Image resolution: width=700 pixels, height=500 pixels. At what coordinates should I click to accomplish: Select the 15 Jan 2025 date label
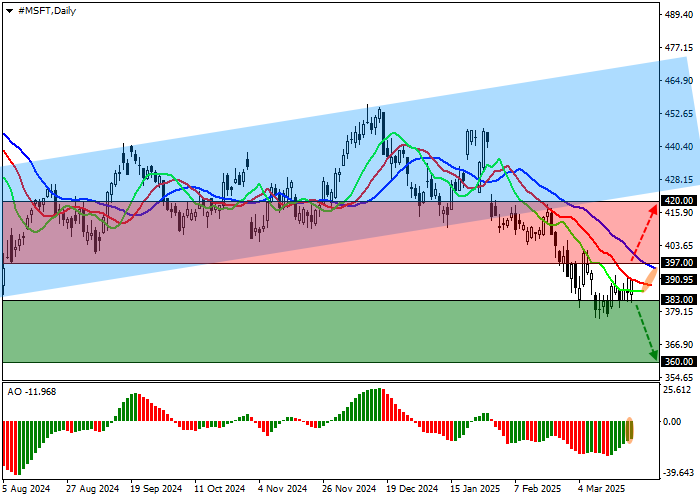coord(475,490)
